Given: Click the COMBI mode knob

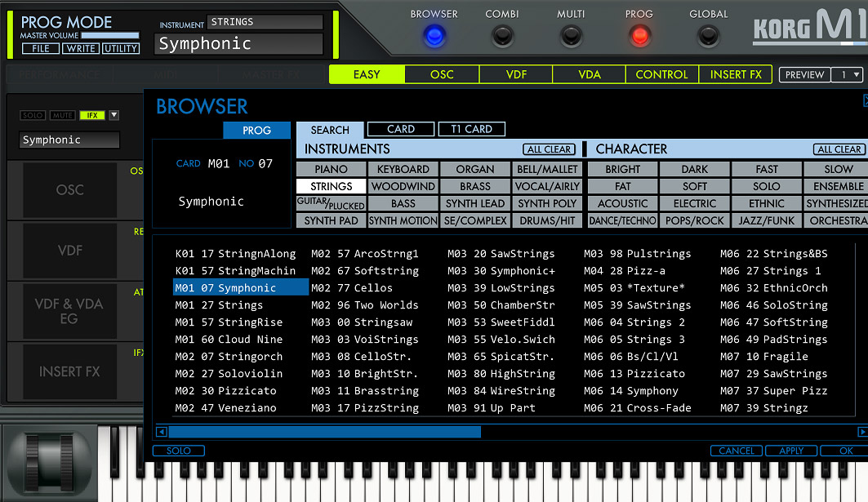Looking at the screenshot, I should tap(502, 36).
